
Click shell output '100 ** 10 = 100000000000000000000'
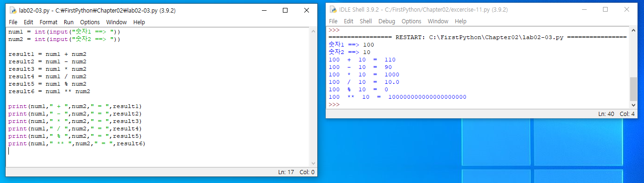[x=397, y=97]
